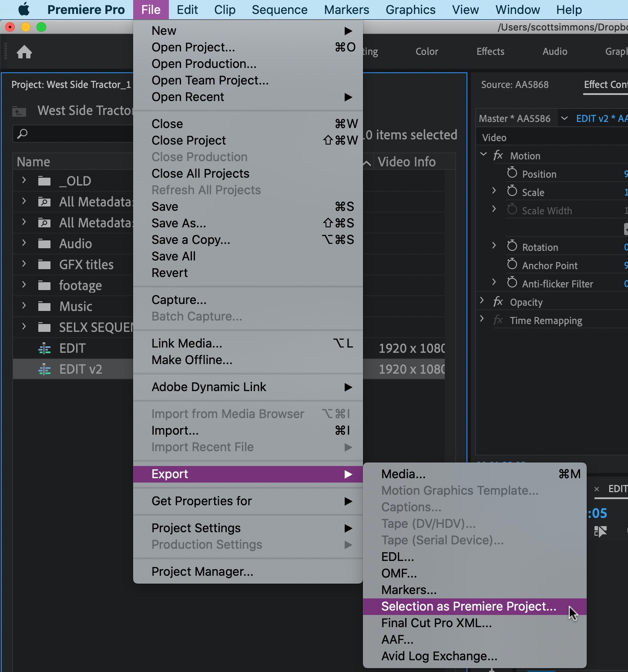Click the _OLD bin folder icon

tap(44, 181)
